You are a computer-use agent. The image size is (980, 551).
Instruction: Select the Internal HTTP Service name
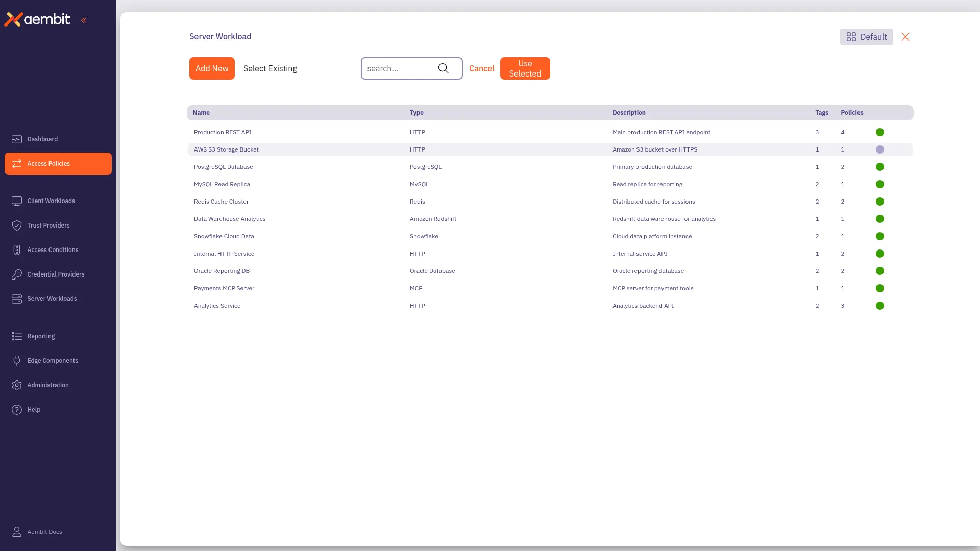pyautogui.click(x=224, y=254)
